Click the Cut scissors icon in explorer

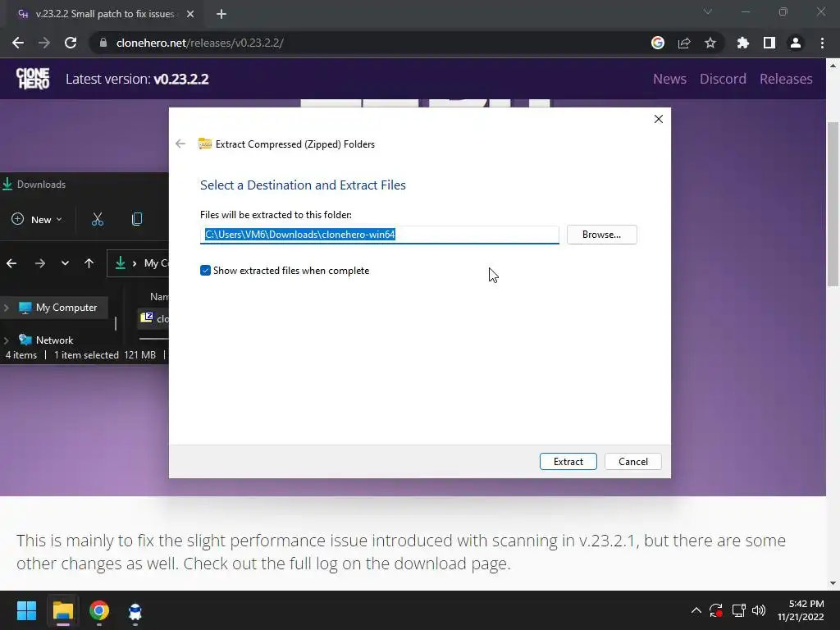coord(98,219)
